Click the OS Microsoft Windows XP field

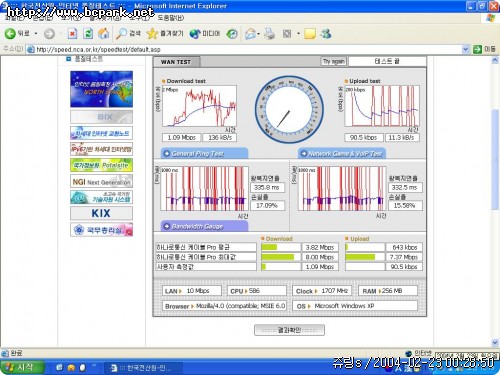click(x=355, y=306)
